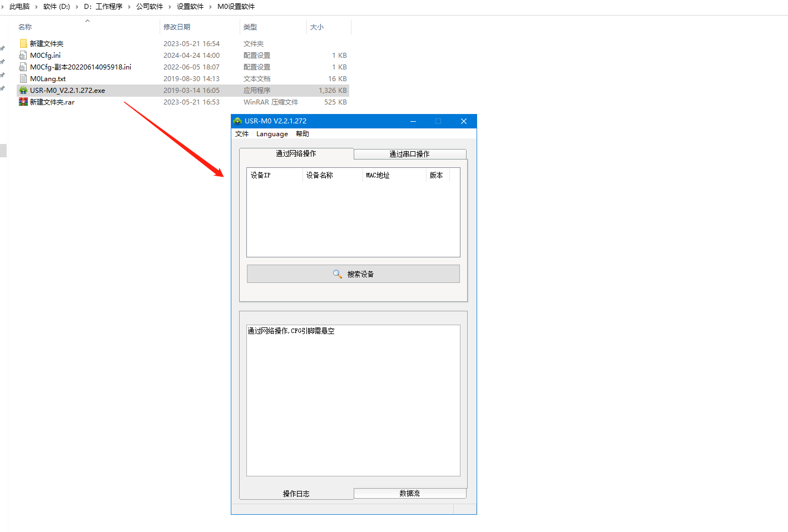Switch to the 通过串口操作 tab
Image resolution: width=788 pixels, height=532 pixels.
(410, 154)
